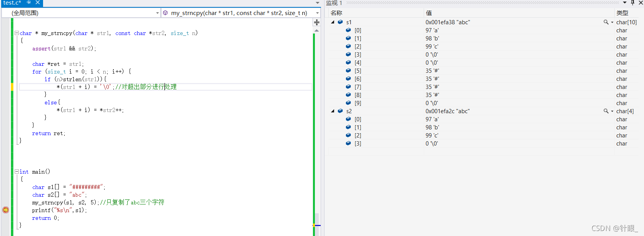This screenshot has width=644, height=236.
Task: Open the document tab list dropdown arrow
Action: [318, 3]
